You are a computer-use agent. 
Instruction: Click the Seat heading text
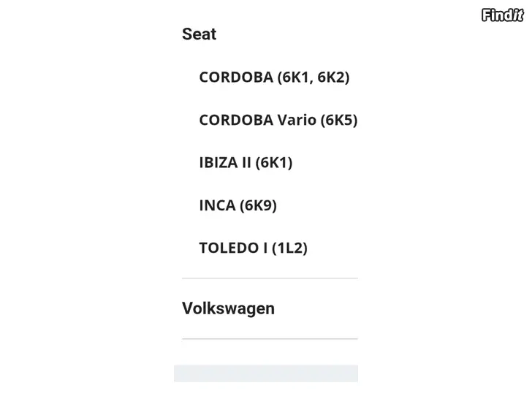tap(199, 34)
